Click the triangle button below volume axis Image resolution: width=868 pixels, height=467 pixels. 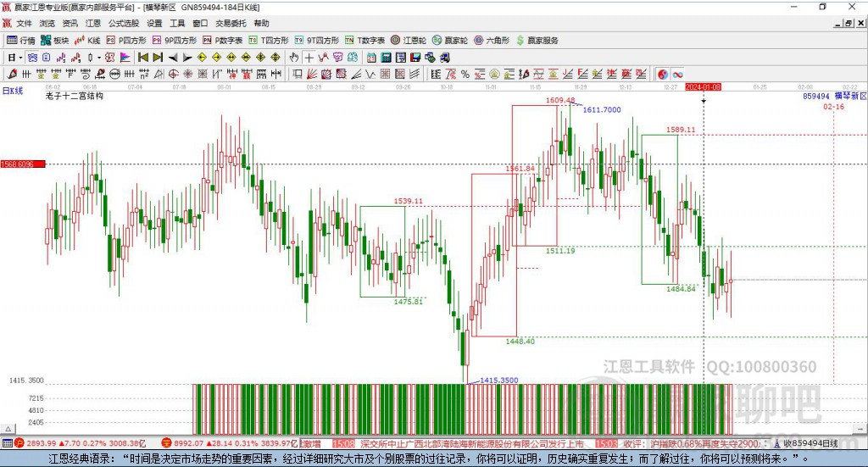tap(8, 429)
